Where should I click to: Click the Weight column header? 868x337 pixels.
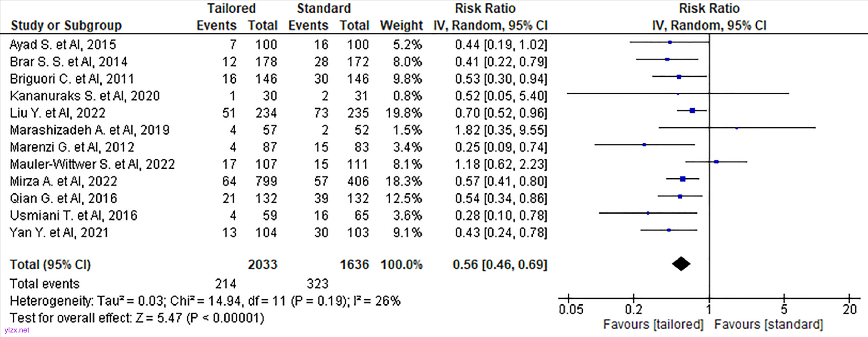[401, 25]
